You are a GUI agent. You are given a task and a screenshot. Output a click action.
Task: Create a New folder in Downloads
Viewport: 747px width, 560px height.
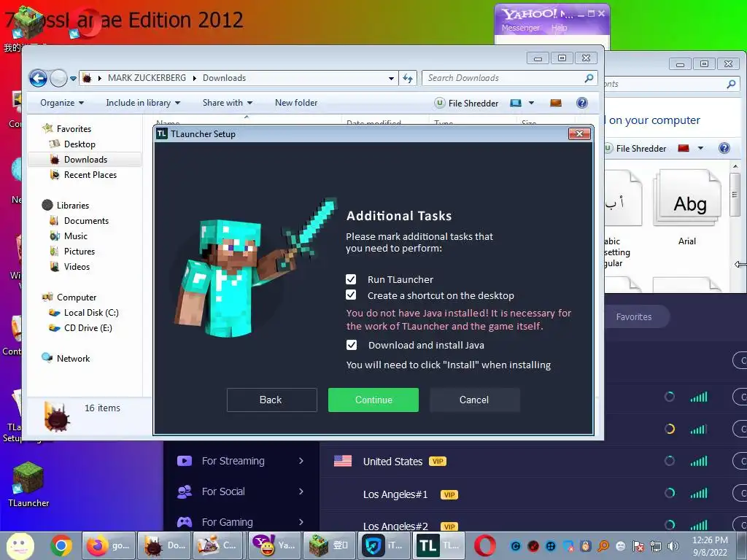click(296, 103)
